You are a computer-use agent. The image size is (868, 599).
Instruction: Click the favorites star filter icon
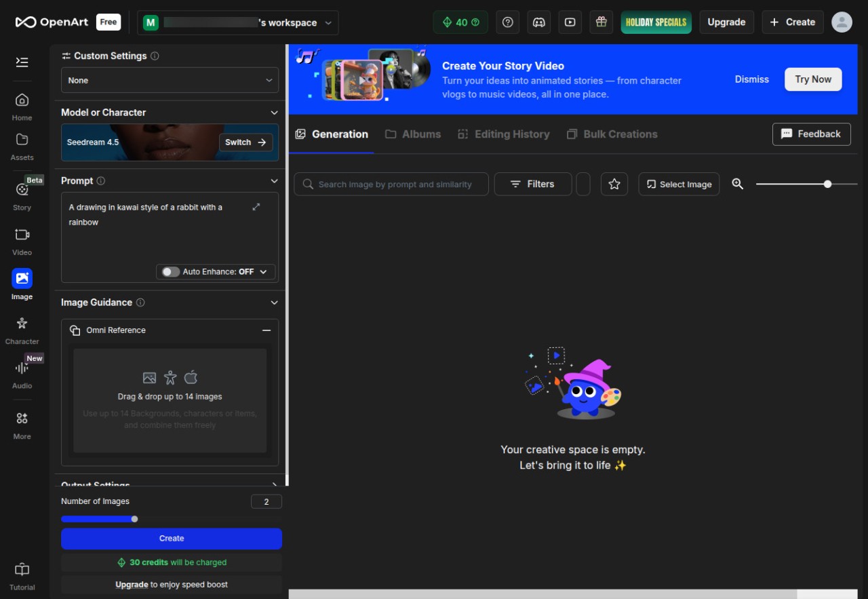(614, 184)
